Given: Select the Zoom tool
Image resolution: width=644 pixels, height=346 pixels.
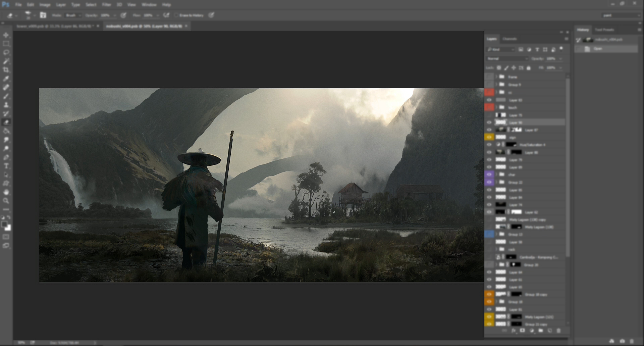Looking at the screenshot, I should pyautogui.click(x=6, y=201).
